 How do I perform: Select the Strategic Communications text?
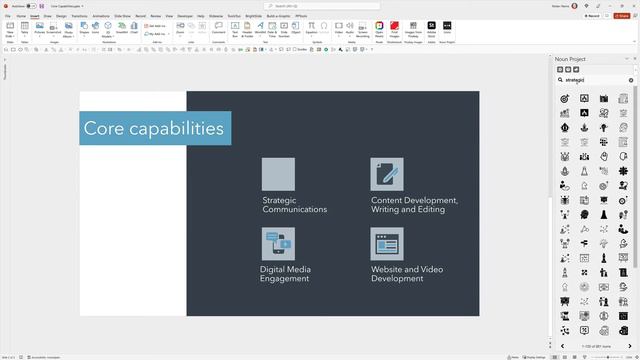tap(295, 205)
